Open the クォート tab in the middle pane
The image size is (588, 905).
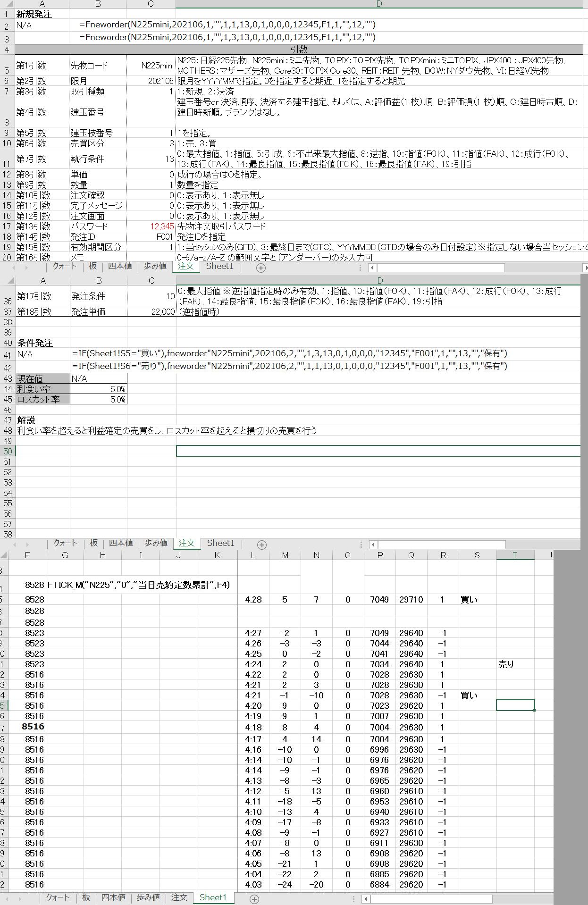[x=65, y=543]
